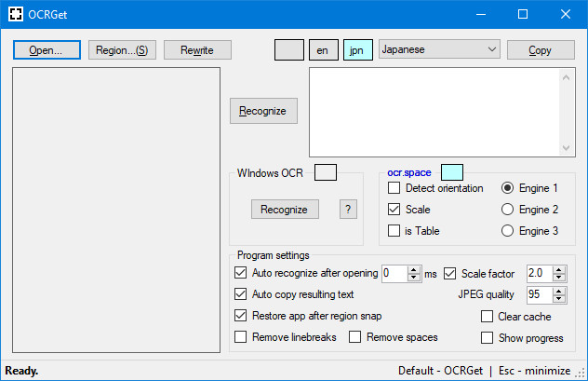Start a region snap with Region...(S)
The width and height of the screenshot is (588, 381).
(x=122, y=50)
